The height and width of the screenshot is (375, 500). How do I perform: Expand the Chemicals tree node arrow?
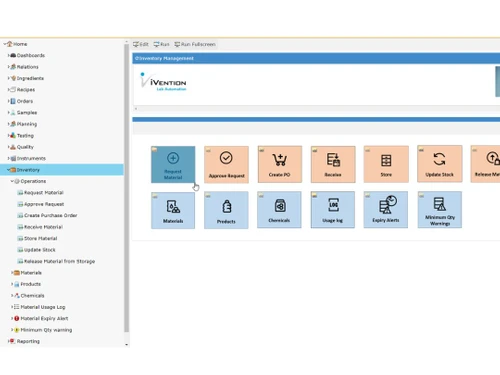12,296
